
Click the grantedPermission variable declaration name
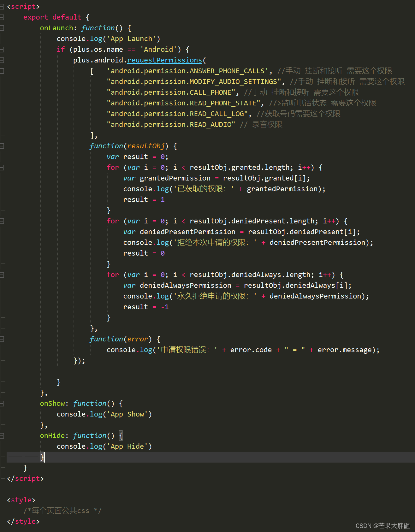(175, 178)
